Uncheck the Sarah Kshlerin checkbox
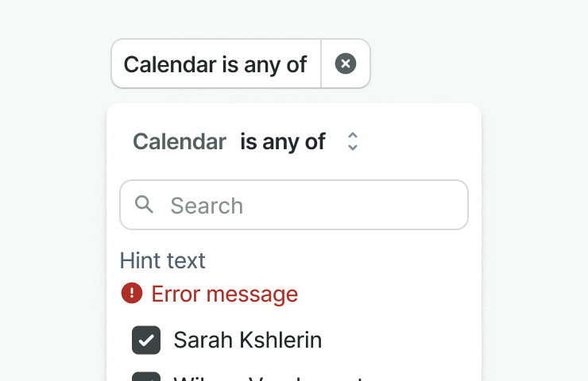Image resolution: width=588 pixels, height=381 pixels. [146, 341]
